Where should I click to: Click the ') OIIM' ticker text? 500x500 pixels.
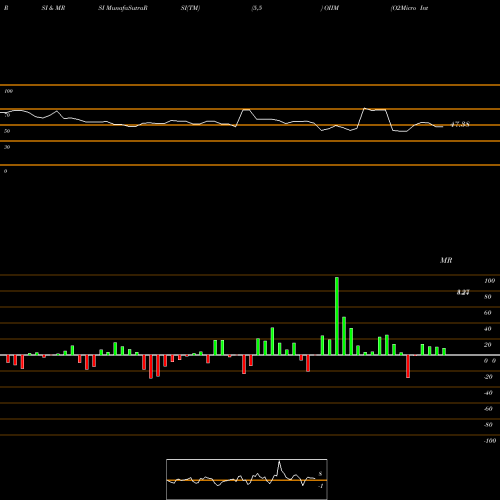[x=330, y=8]
